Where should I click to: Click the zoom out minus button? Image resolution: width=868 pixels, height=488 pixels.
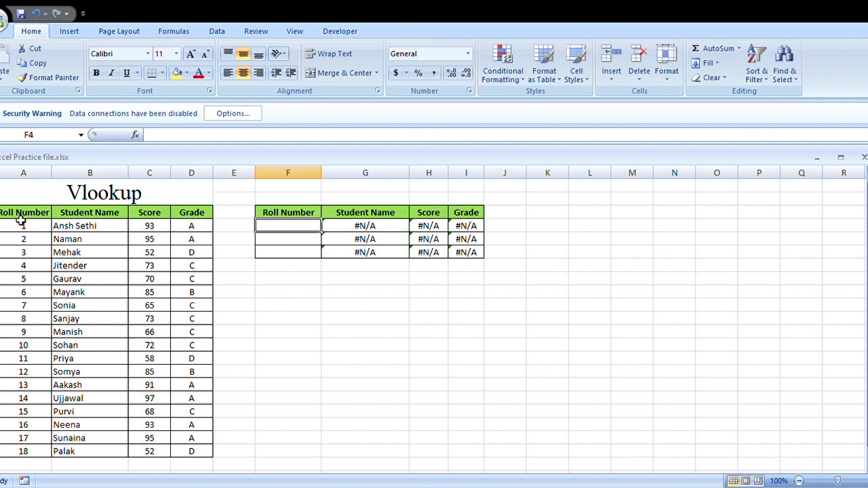pyautogui.click(x=799, y=481)
